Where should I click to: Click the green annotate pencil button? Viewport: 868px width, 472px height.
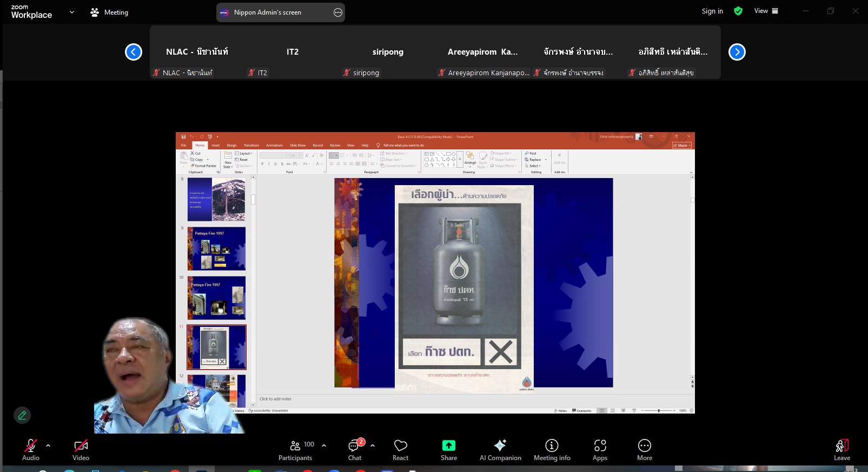point(22,415)
